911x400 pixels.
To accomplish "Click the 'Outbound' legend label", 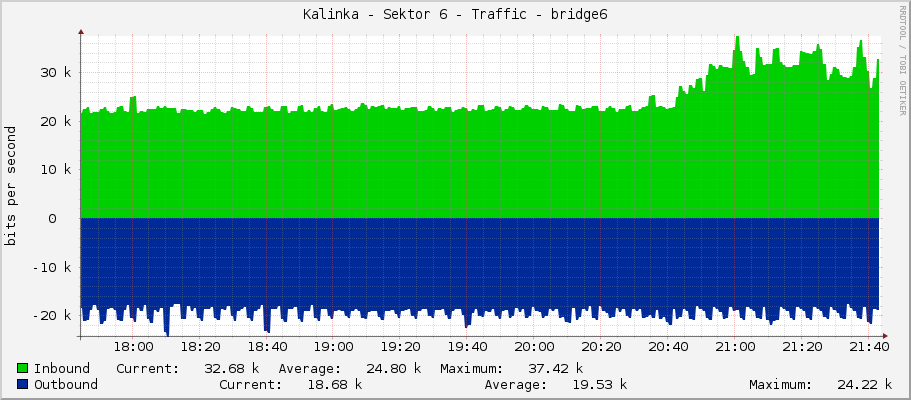I will (x=66, y=384).
